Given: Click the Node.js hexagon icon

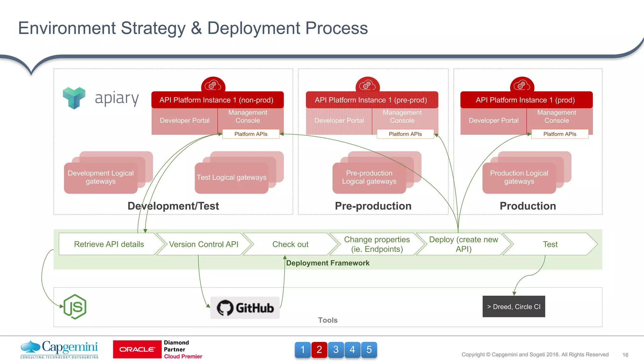Looking at the screenshot, I should tap(75, 307).
